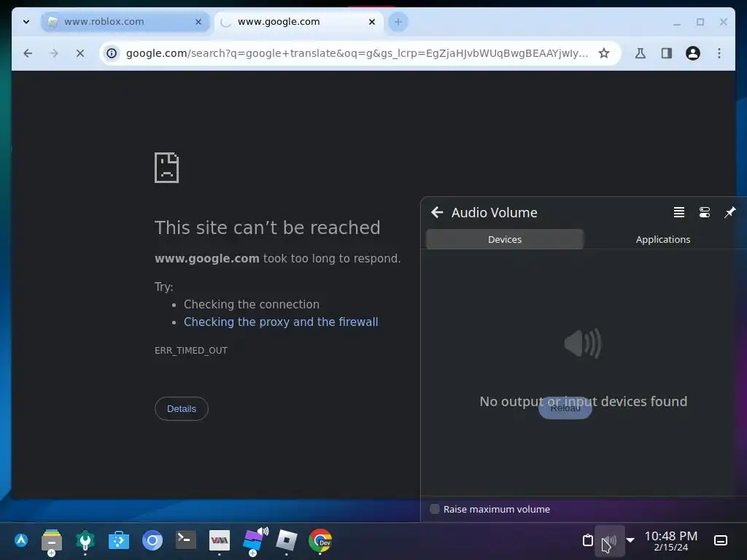Launch the Chromium browser from taskbar
The height and width of the screenshot is (560, 747).
152,540
